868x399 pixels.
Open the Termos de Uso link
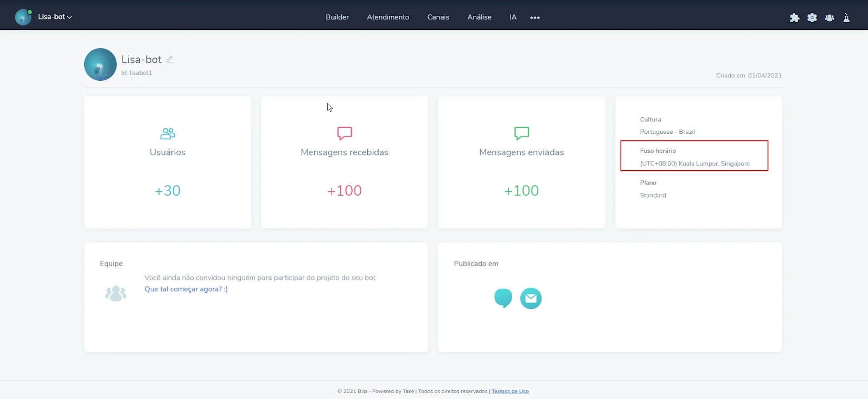point(510,391)
